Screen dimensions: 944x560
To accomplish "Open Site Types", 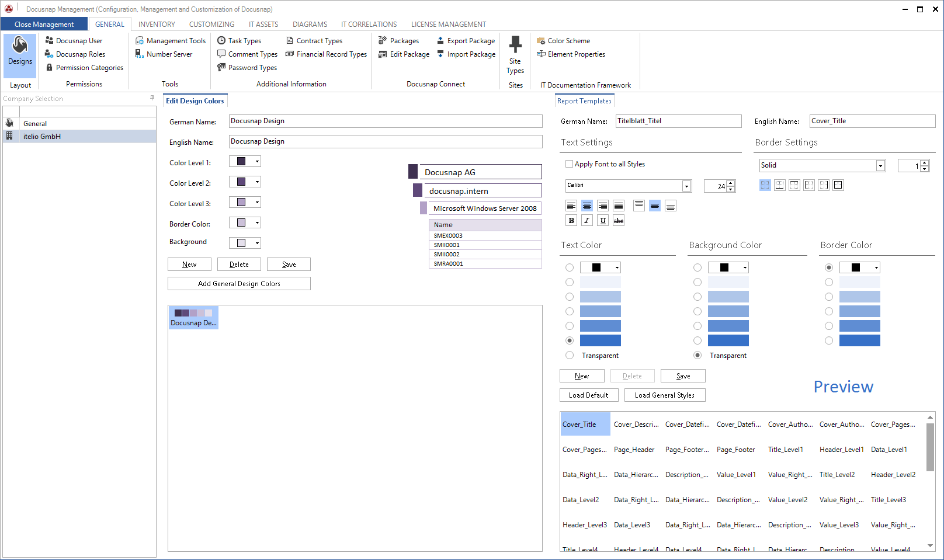I will pos(515,55).
